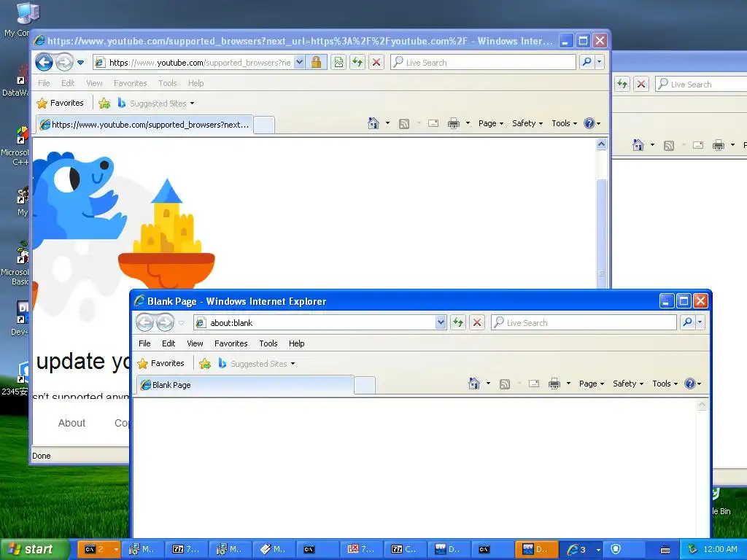
Task: Open new tab in YouTube window
Action: (264, 125)
